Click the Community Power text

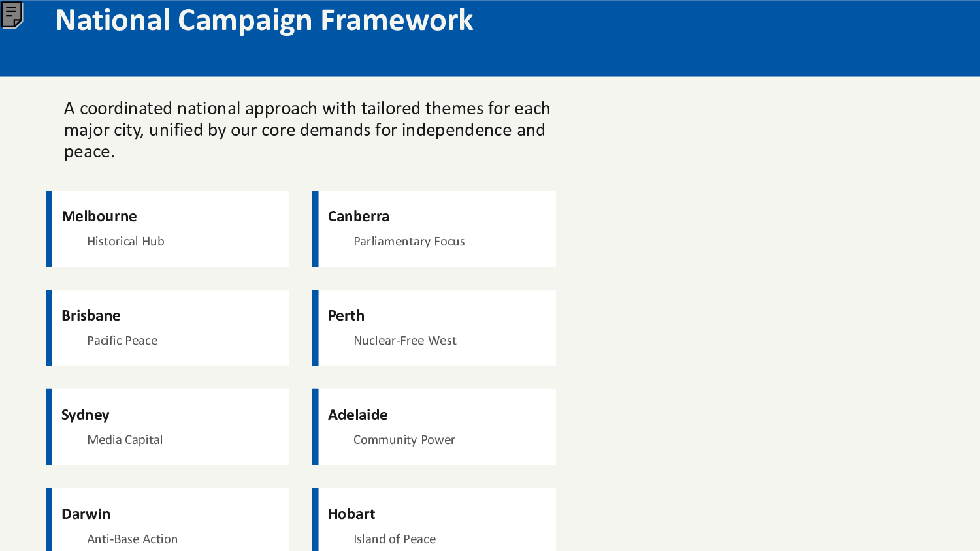tap(404, 440)
